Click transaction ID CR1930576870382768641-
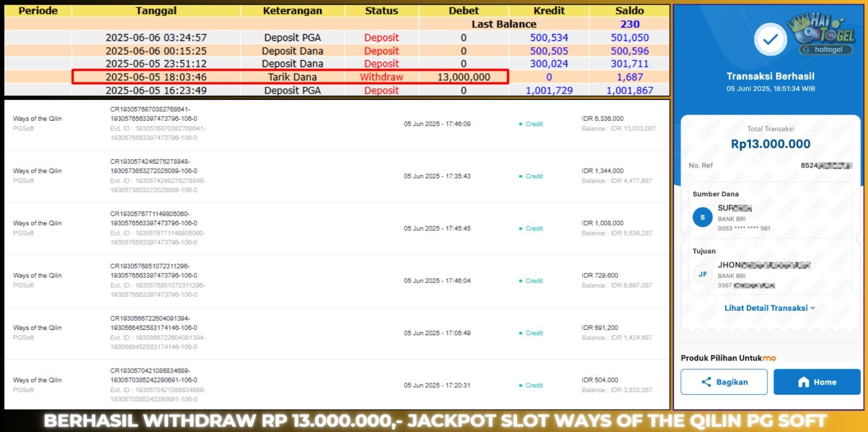Viewport: 868px width, 432px height. click(x=150, y=109)
